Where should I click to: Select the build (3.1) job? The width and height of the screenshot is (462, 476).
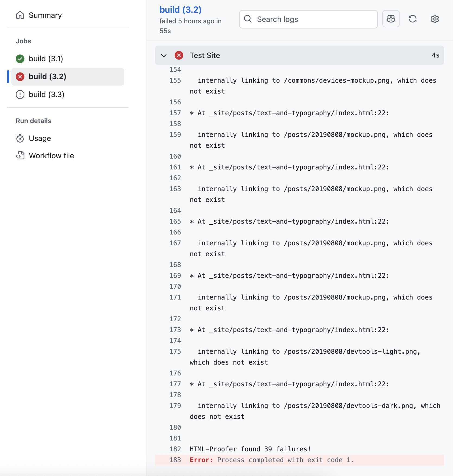coord(46,59)
